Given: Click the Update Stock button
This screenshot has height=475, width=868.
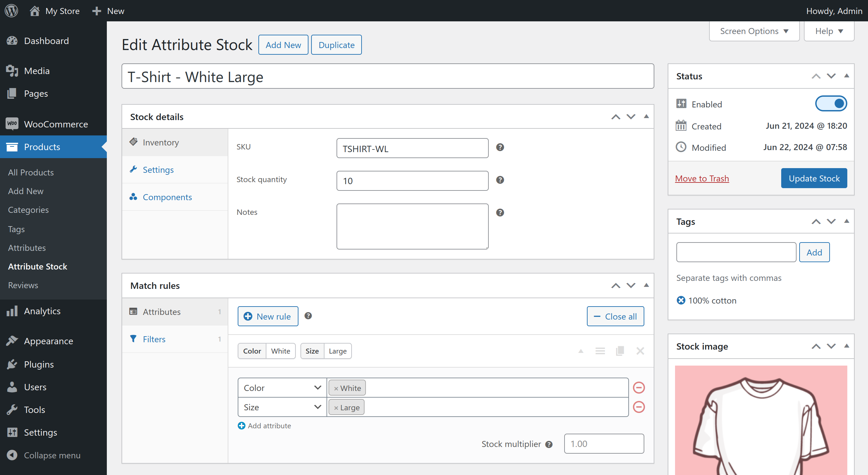Looking at the screenshot, I should pos(814,178).
